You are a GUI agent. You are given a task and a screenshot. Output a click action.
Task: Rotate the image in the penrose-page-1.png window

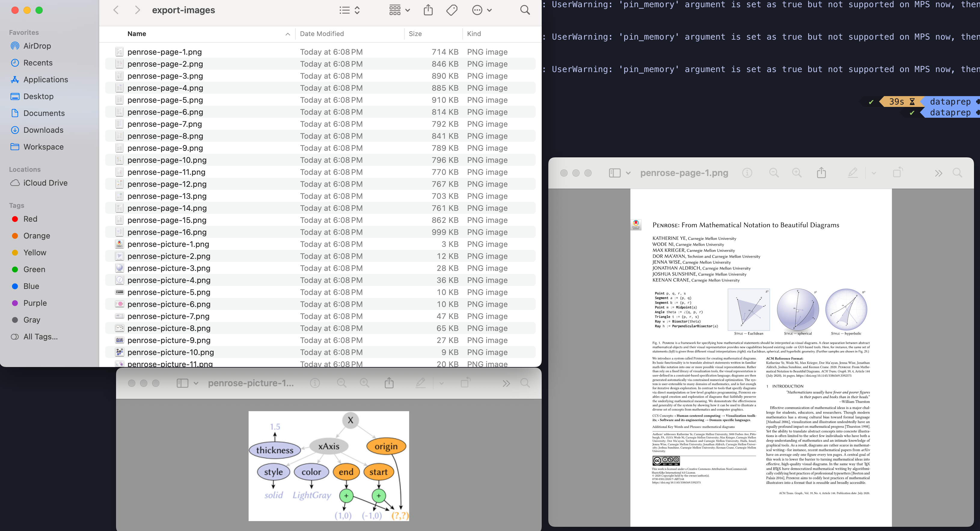coord(897,172)
